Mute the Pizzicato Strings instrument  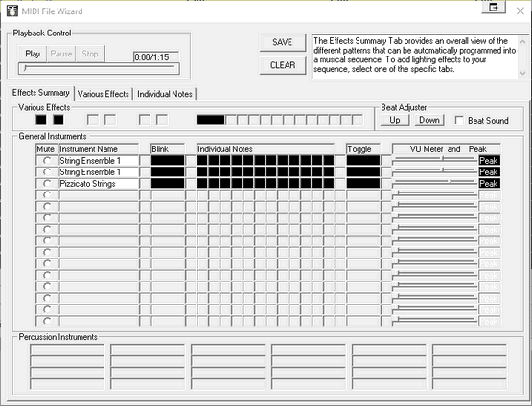47,184
